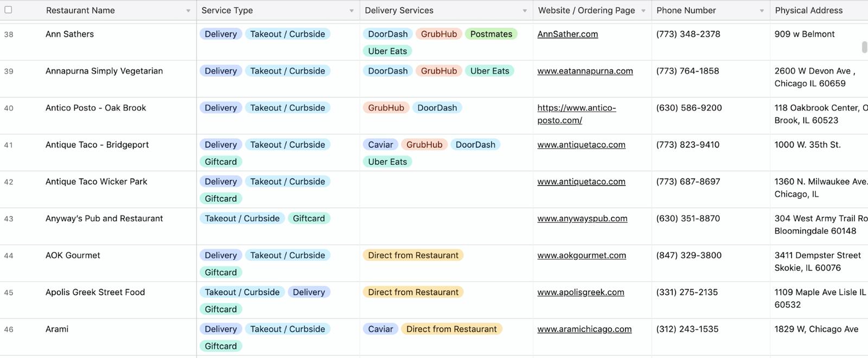Click the Antique Taco Wicker Park name cell
The height and width of the screenshot is (358, 868).
pos(97,182)
